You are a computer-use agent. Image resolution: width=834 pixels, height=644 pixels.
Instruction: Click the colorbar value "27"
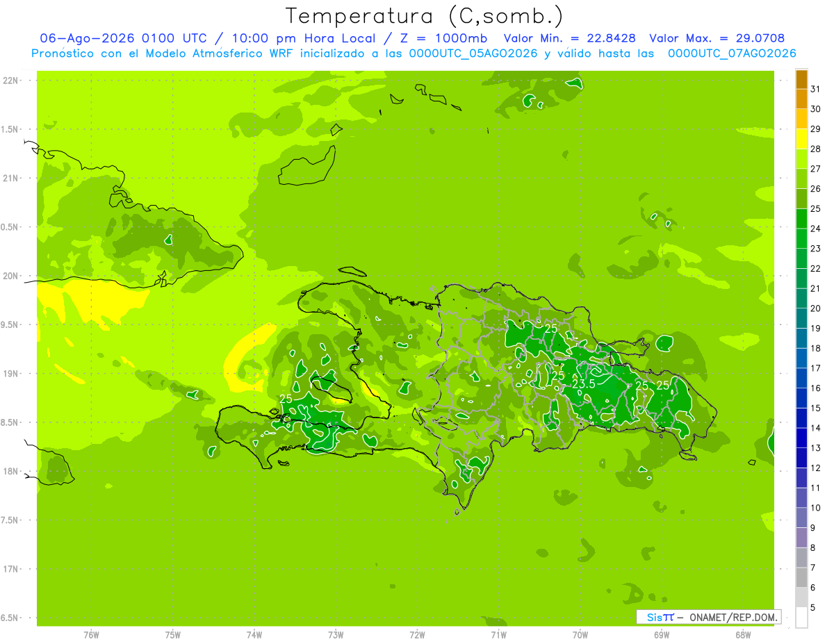(x=816, y=169)
